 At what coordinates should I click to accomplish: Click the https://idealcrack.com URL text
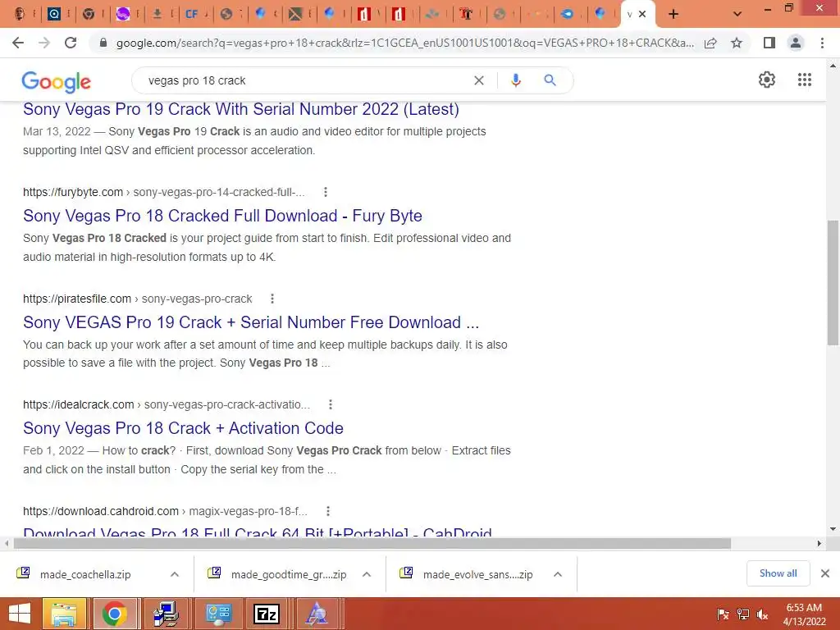tap(78, 404)
